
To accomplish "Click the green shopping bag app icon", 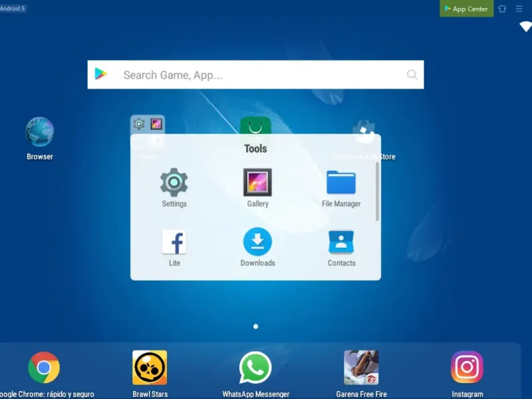I will (x=255, y=126).
